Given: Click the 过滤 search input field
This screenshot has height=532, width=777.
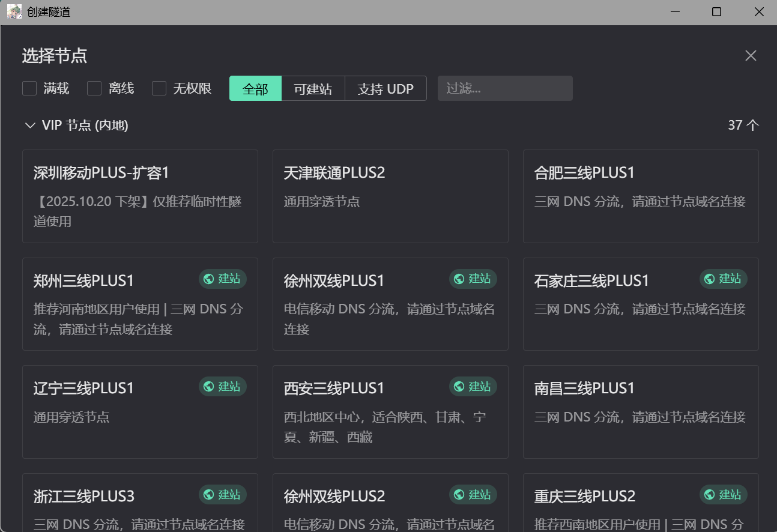Looking at the screenshot, I should click(505, 89).
